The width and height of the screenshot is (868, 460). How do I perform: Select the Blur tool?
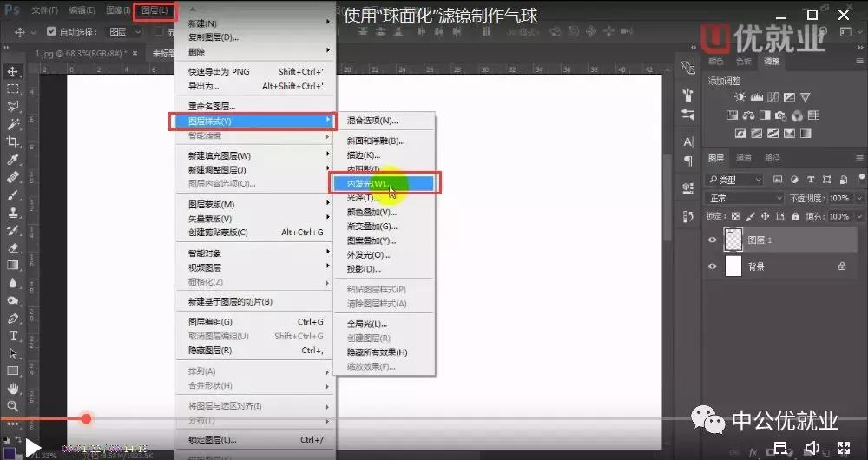pyautogui.click(x=12, y=283)
